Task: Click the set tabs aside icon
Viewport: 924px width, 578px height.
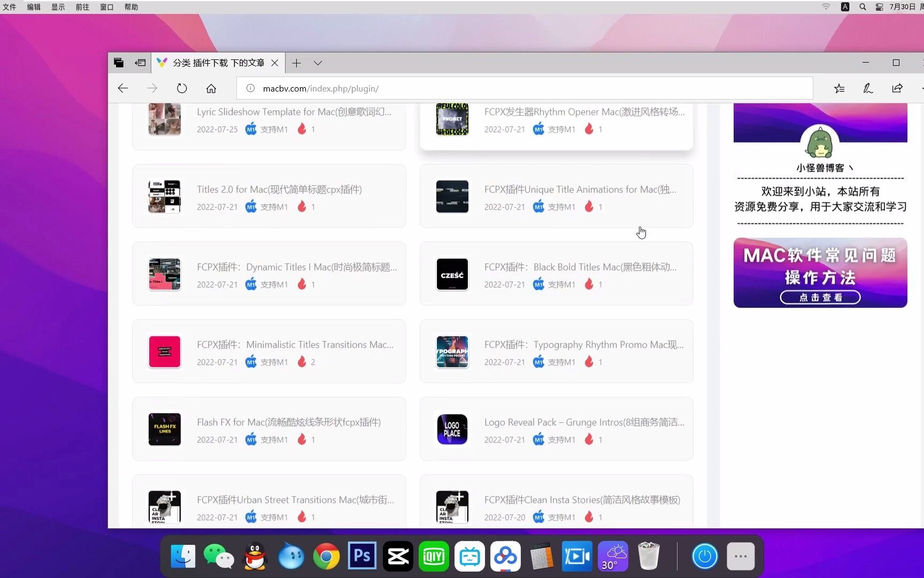Action: point(140,63)
